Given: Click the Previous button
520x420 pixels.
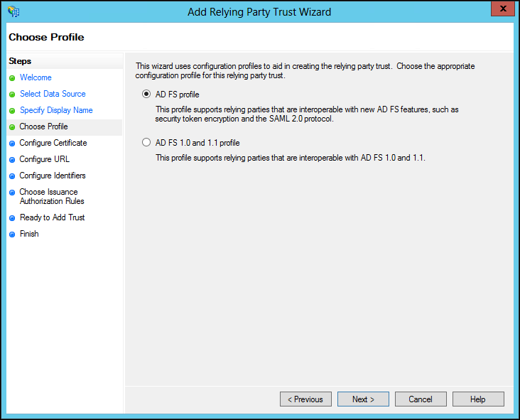Looking at the screenshot, I should [305, 399].
